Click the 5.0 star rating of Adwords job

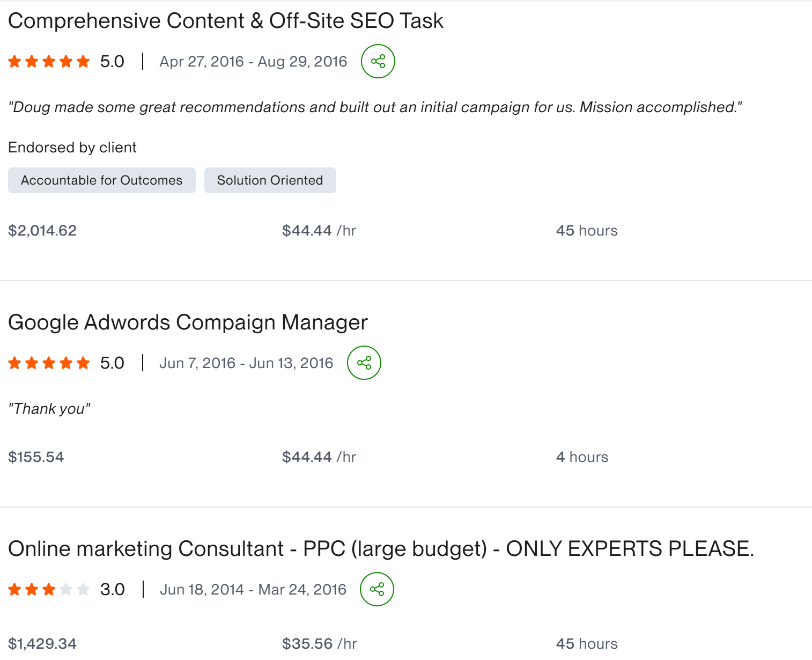tap(67, 363)
